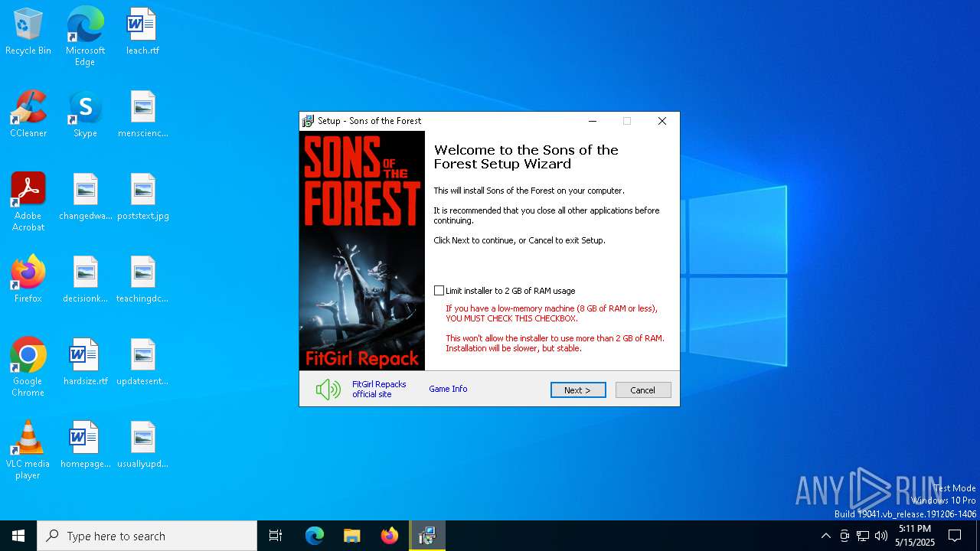Select the poststext.jpg image file
This screenshot has height=551, width=980.
[143, 197]
